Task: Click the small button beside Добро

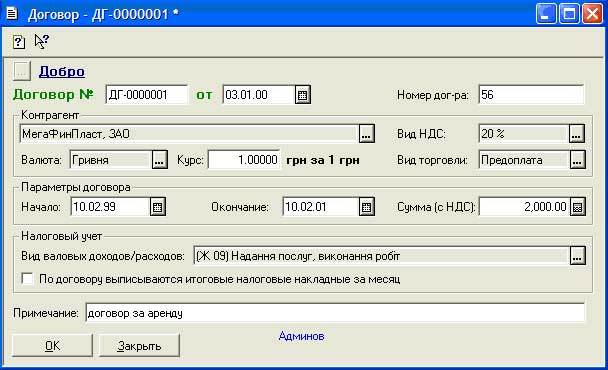Action: point(21,71)
